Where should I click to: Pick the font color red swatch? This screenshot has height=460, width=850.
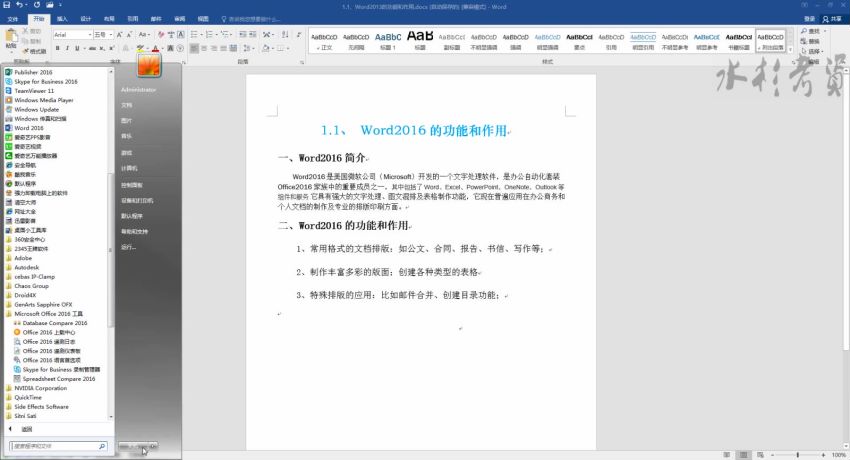tap(156, 48)
